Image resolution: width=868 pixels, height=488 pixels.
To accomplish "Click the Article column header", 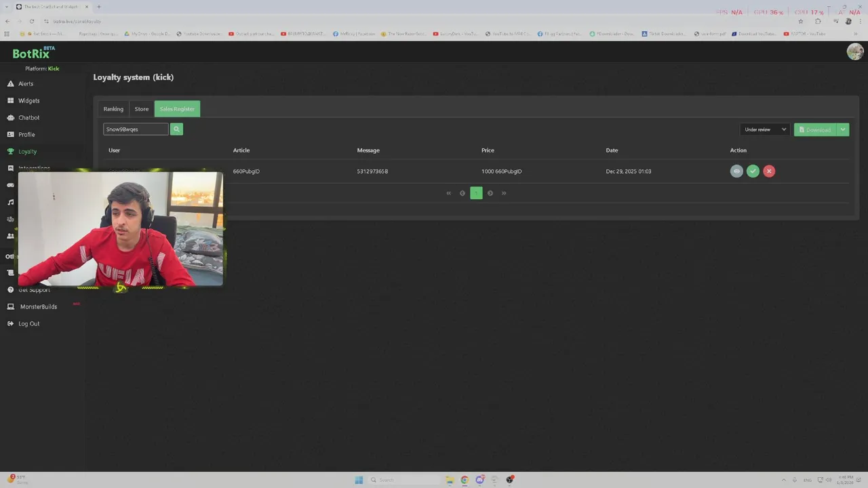I will [x=241, y=150].
